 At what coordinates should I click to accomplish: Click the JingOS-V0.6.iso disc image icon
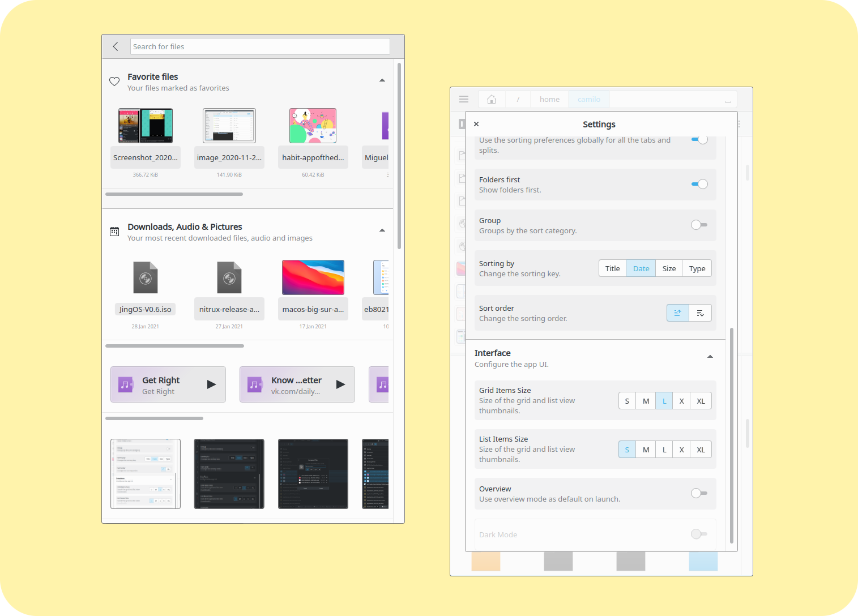[146, 277]
